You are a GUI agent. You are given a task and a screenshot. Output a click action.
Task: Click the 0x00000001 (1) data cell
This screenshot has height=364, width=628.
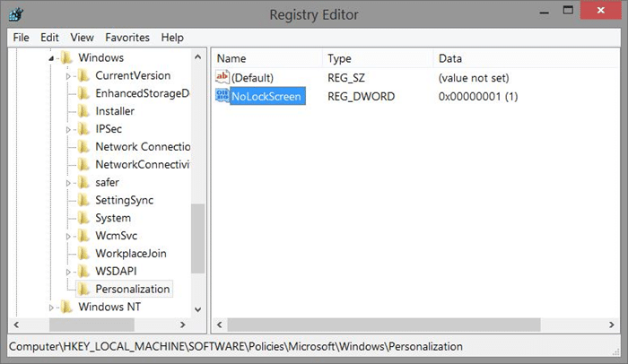[x=478, y=97]
